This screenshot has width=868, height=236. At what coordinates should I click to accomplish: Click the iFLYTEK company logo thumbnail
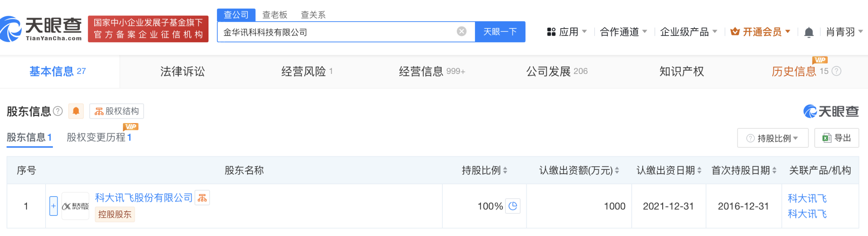pos(75,206)
